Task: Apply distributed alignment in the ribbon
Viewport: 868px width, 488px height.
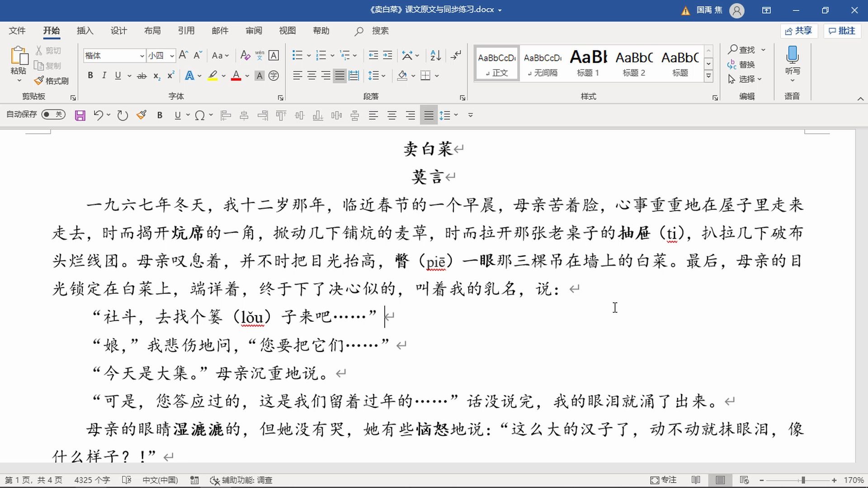Action: click(354, 76)
